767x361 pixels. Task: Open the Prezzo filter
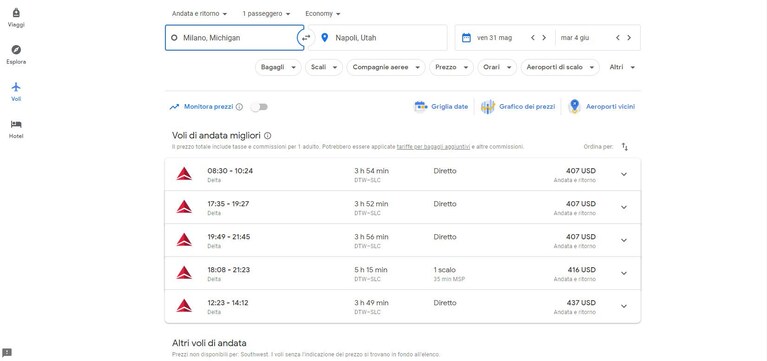451,68
